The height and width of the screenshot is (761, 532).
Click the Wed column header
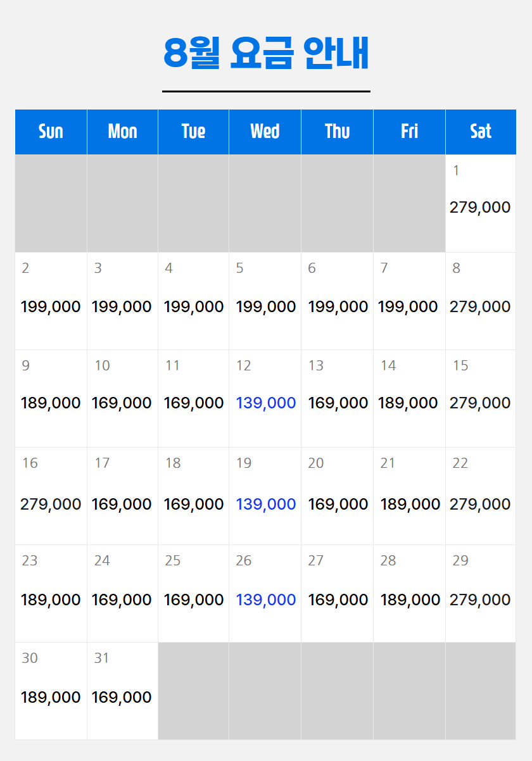tap(265, 132)
